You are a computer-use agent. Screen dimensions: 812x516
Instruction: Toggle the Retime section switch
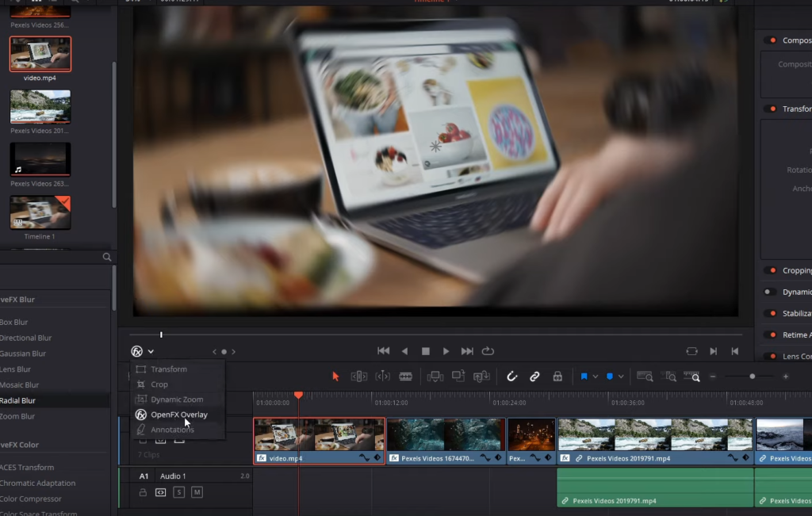point(770,334)
